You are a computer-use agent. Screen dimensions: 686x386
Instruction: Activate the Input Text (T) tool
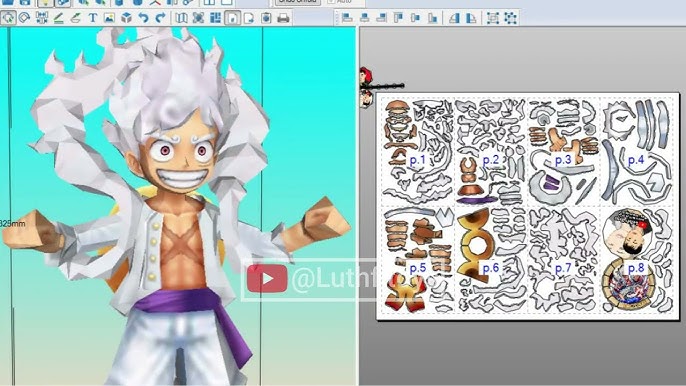pyautogui.click(x=93, y=18)
